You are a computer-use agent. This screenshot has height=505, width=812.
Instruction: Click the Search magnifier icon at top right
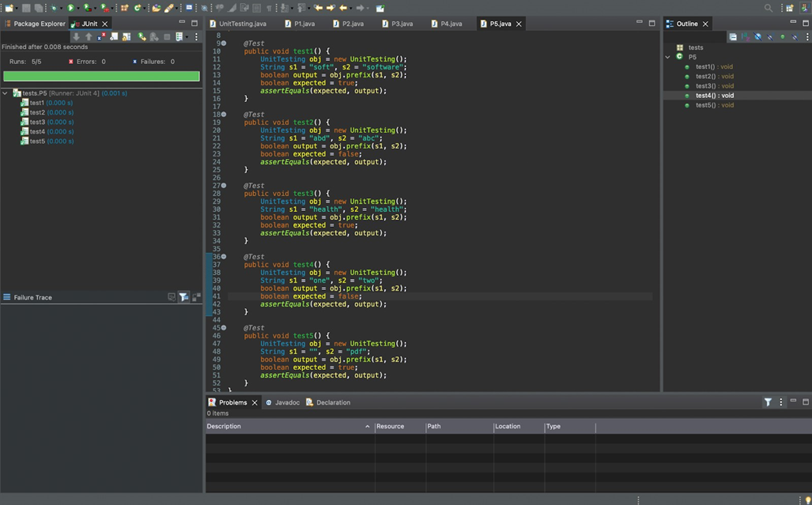coord(769,8)
